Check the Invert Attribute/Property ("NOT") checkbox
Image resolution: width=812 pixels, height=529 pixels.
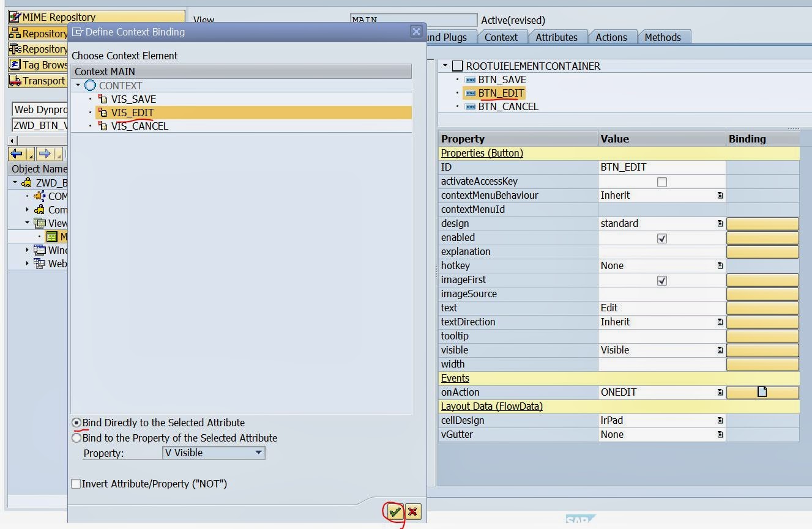[76, 483]
